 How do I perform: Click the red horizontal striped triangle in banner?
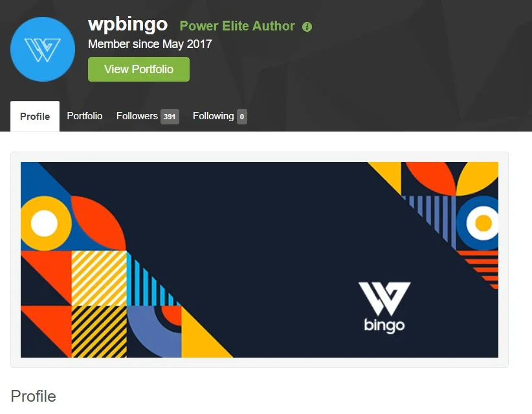point(482,268)
